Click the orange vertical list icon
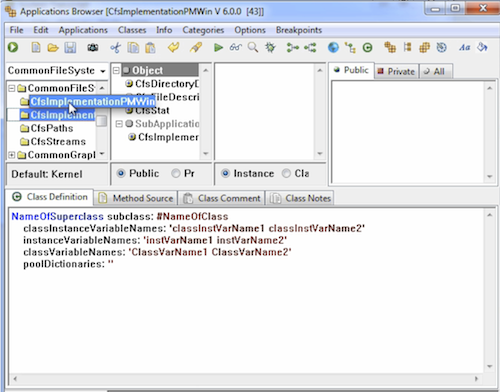This screenshot has width=500, height=392. click(407, 47)
